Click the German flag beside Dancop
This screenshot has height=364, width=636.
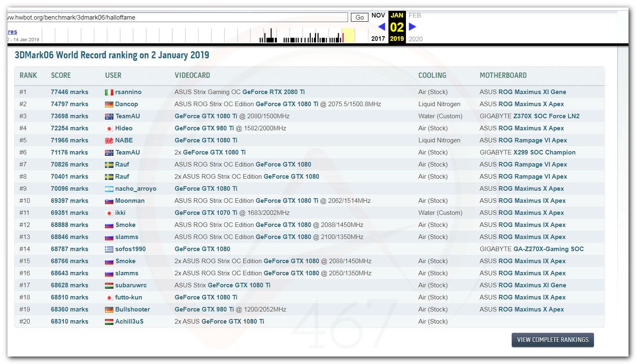click(109, 105)
